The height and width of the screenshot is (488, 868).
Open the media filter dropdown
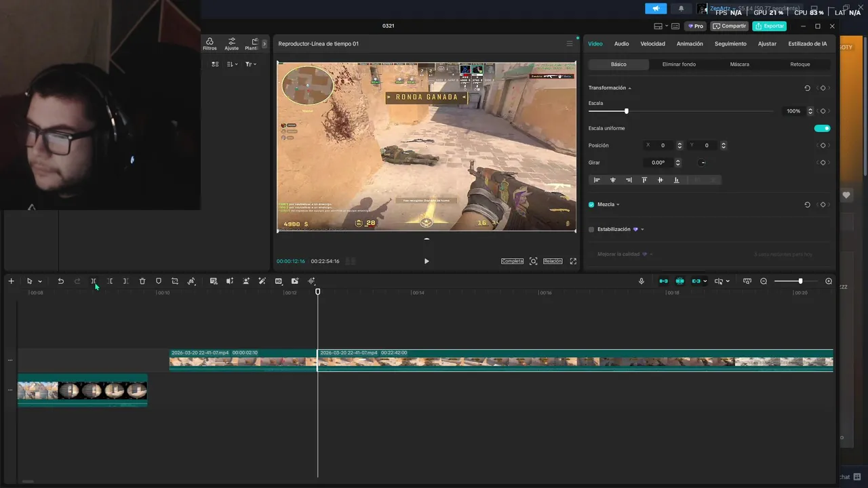pos(250,64)
